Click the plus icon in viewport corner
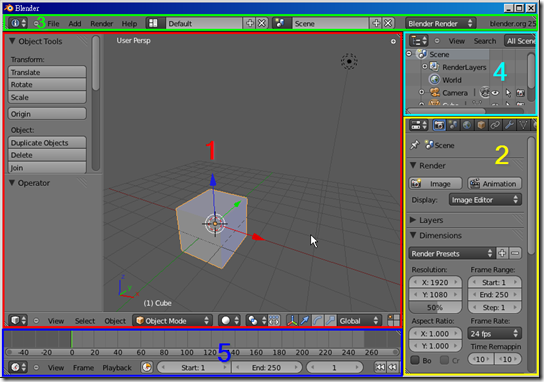Screen dimensions: 544x382 pyautogui.click(x=393, y=41)
